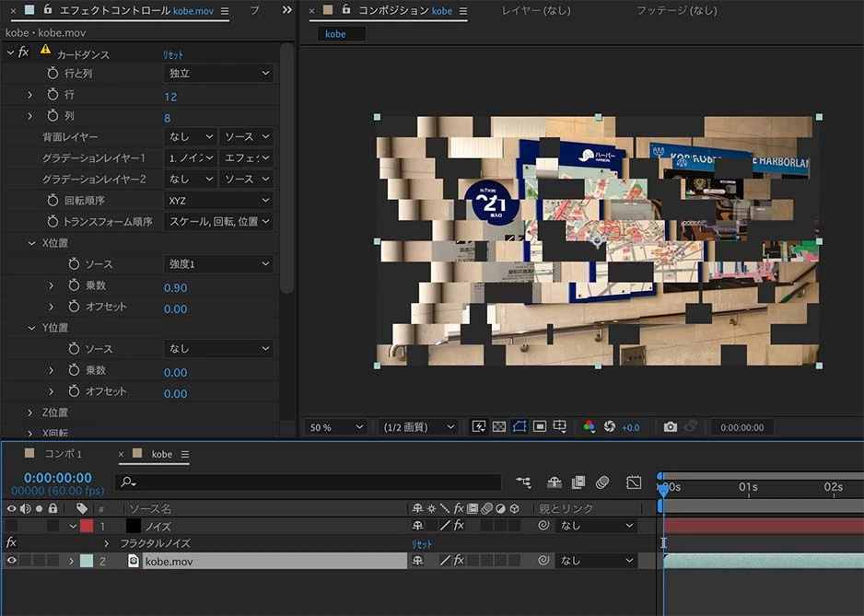Image resolution: width=864 pixels, height=616 pixels.
Task: Click the region of interest icon
Action: (540, 427)
